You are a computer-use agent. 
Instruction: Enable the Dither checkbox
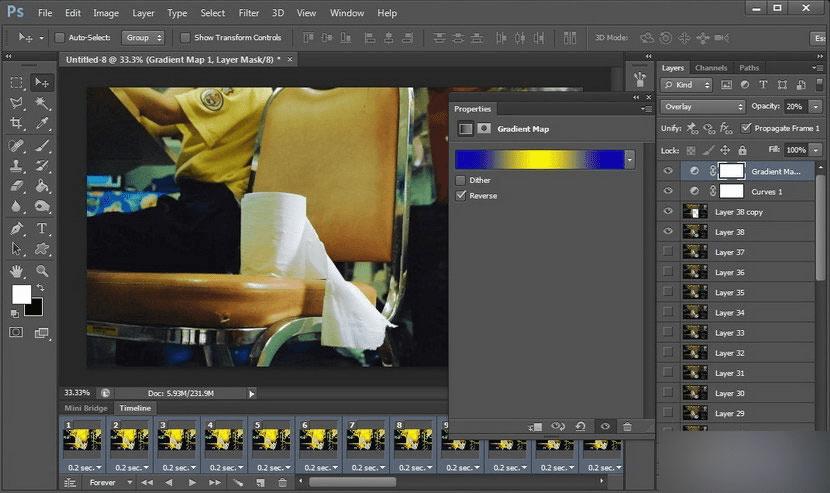tap(460, 180)
